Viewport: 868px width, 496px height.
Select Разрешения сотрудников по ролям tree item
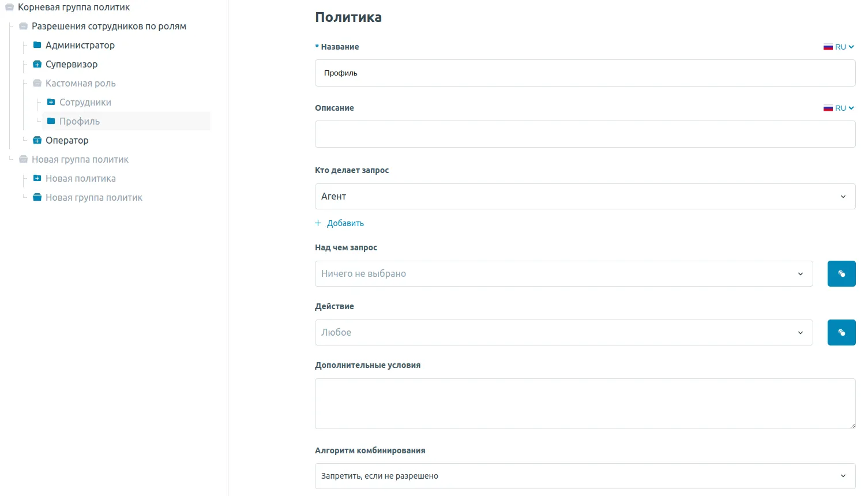coord(108,27)
